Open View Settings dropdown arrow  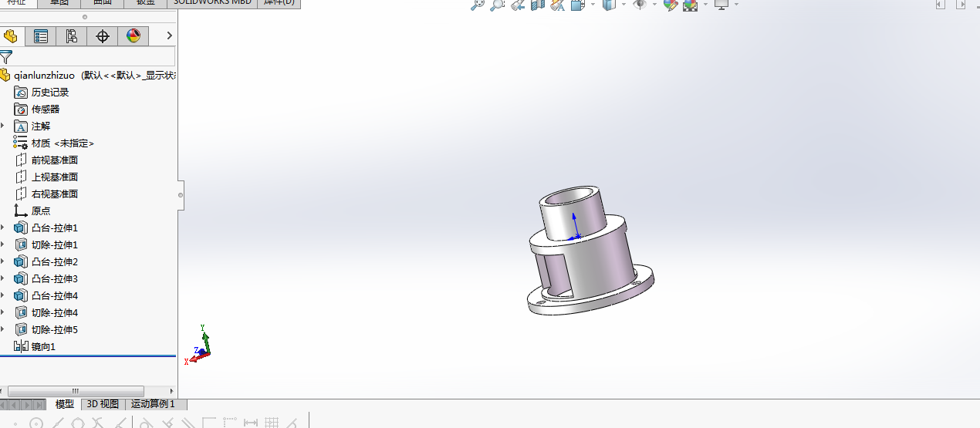click(736, 5)
